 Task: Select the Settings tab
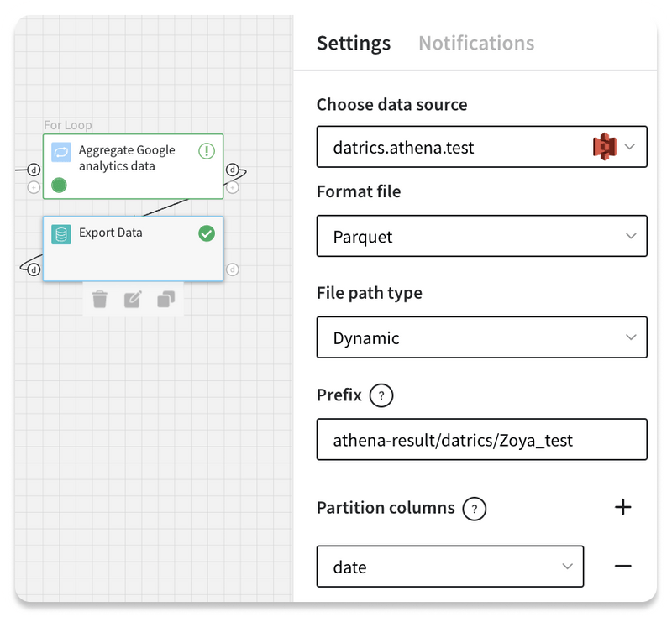(x=354, y=43)
